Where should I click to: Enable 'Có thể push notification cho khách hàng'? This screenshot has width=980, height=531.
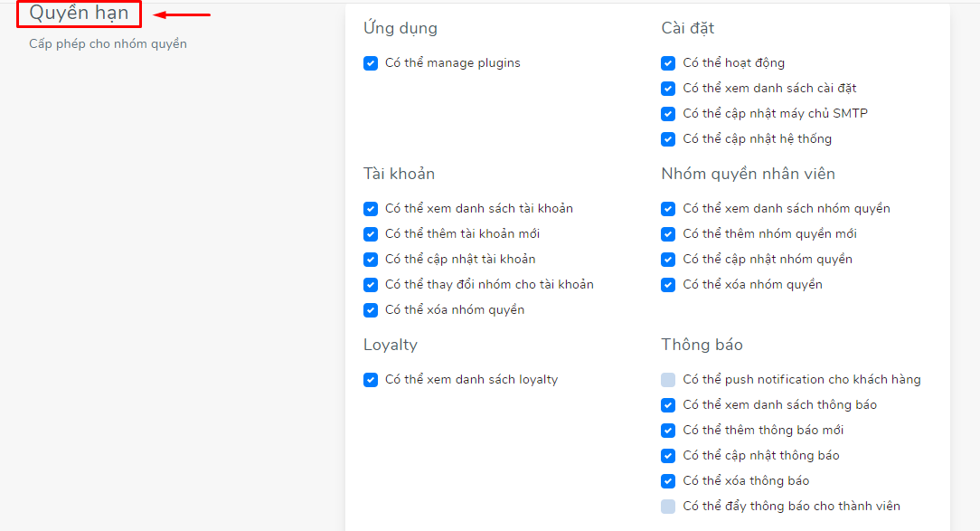tap(668, 380)
